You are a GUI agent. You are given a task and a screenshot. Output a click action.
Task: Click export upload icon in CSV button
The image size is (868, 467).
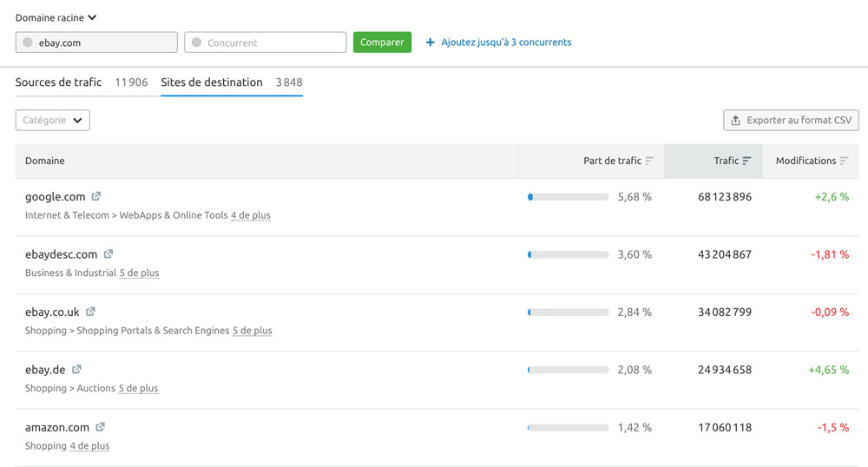(735, 120)
